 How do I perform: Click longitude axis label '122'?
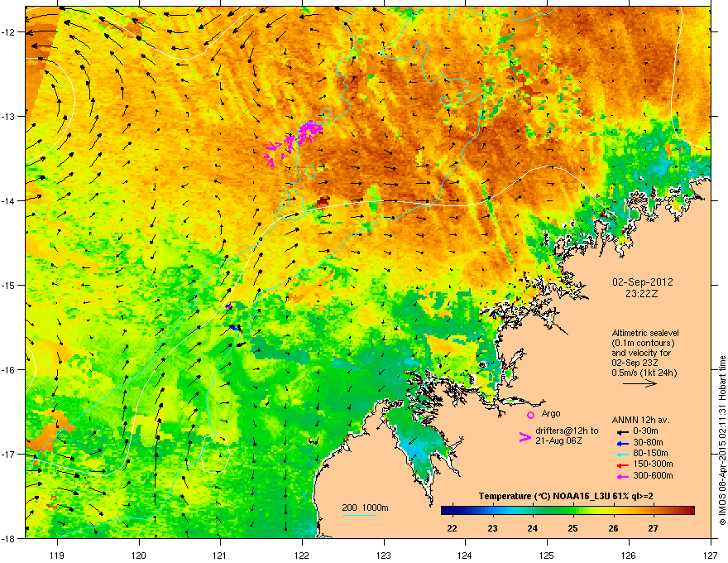click(x=302, y=555)
